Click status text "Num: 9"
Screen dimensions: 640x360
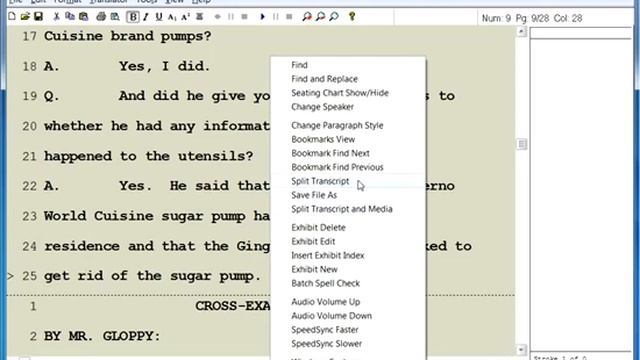tap(496, 18)
